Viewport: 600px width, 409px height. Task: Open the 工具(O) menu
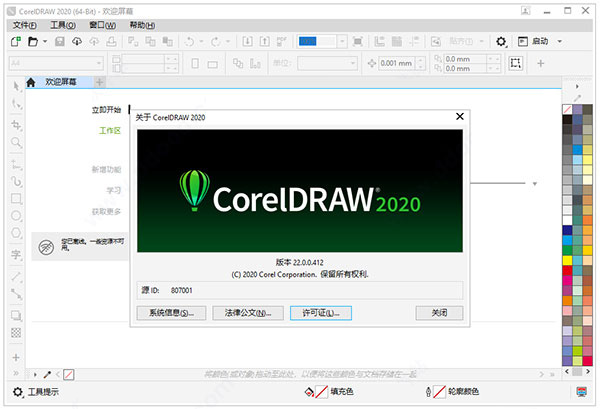click(63, 25)
